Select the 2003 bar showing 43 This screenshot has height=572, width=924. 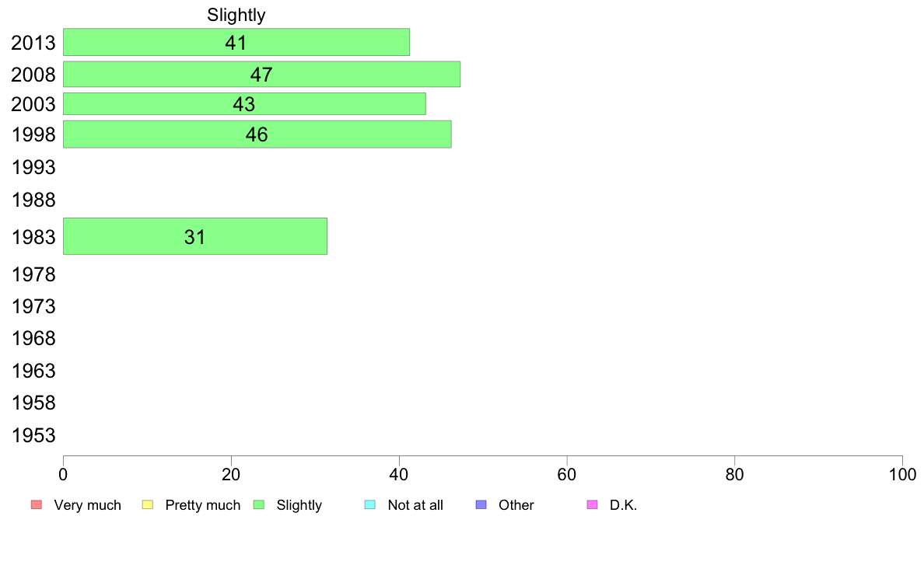click(x=244, y=103)
